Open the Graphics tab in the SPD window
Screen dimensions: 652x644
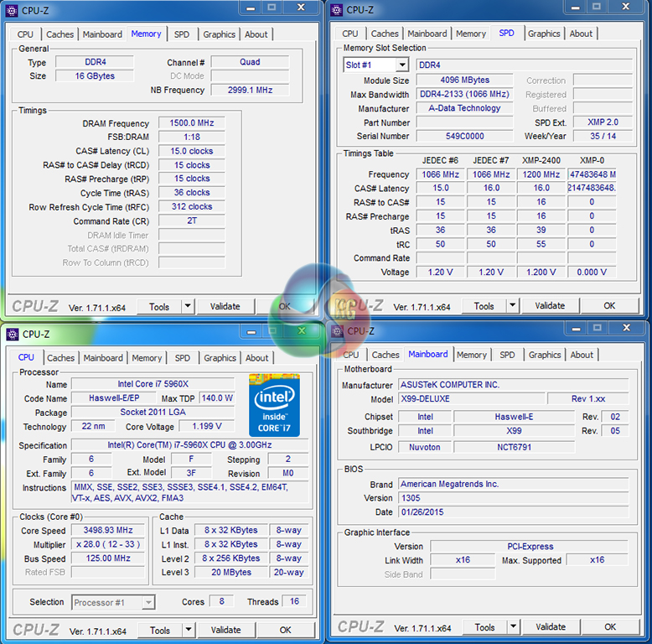544,34
